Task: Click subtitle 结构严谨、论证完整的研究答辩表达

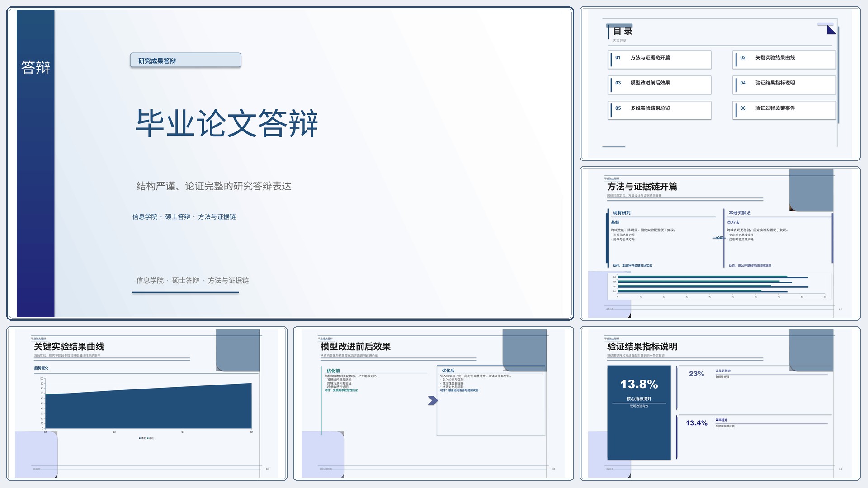Action: [x=214, y=186]
